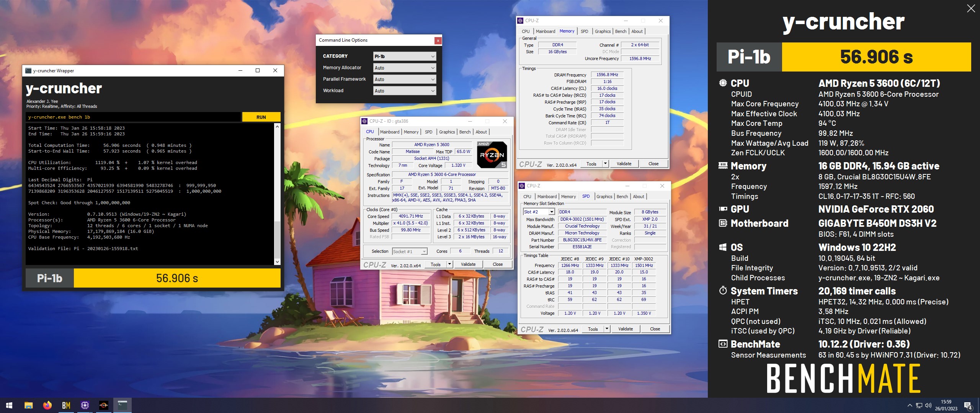Click Validate in CPU-Z Memory window

(624, 164)
